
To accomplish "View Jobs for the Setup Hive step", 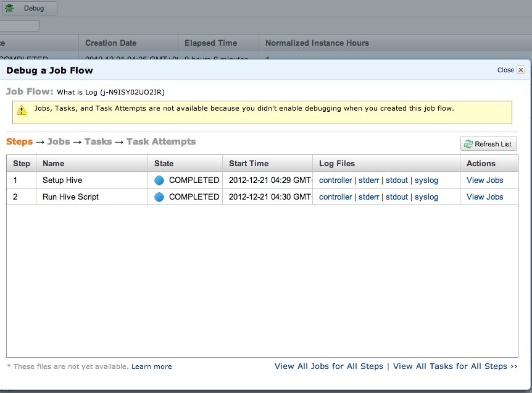I will pyautogui.click(x=484, y=180).
